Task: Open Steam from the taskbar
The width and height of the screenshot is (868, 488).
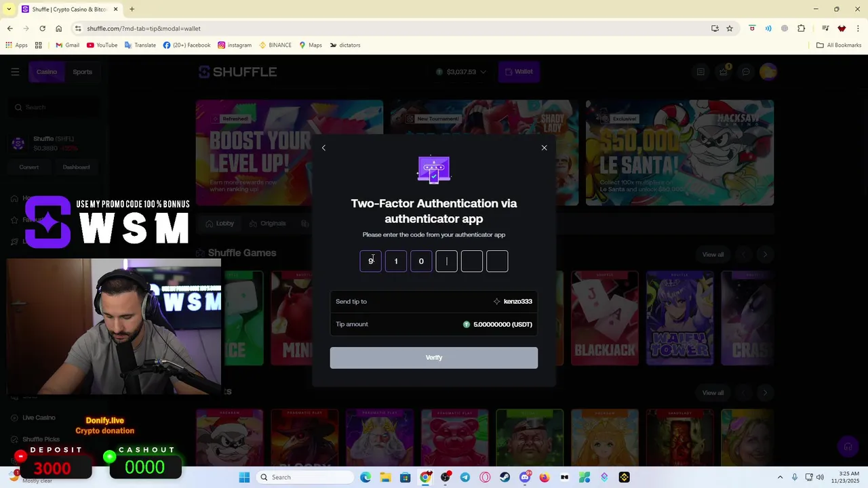Action: 505,477
